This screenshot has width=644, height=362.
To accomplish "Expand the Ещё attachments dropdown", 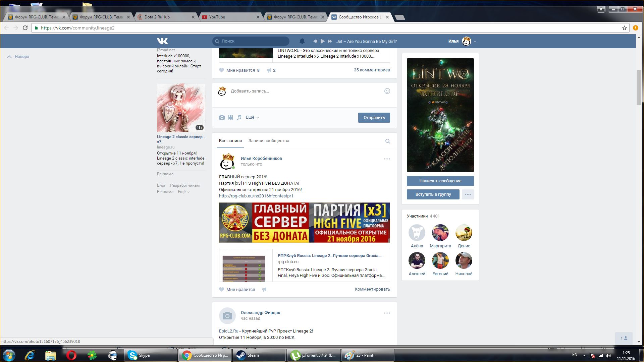I will [x=252, y=117].
